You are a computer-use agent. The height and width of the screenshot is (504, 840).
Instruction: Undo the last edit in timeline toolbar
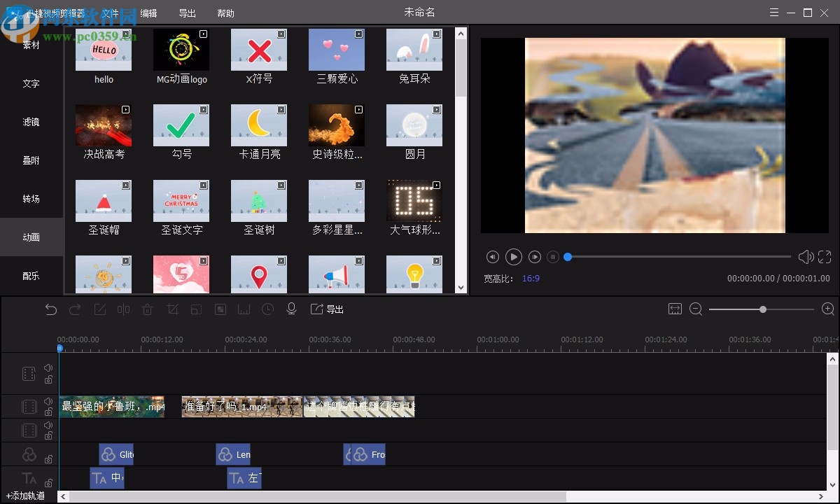50,309
